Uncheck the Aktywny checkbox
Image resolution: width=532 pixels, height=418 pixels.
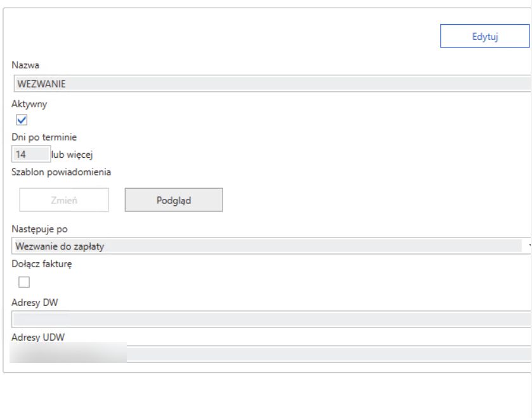[x=23, y=120]
